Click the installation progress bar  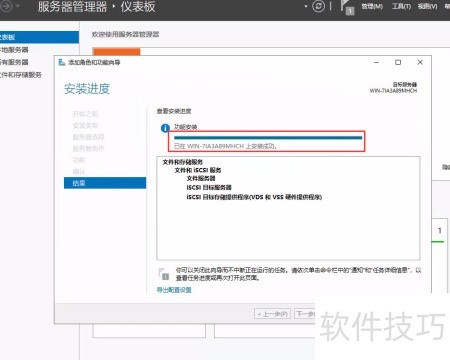coord(268,137)
